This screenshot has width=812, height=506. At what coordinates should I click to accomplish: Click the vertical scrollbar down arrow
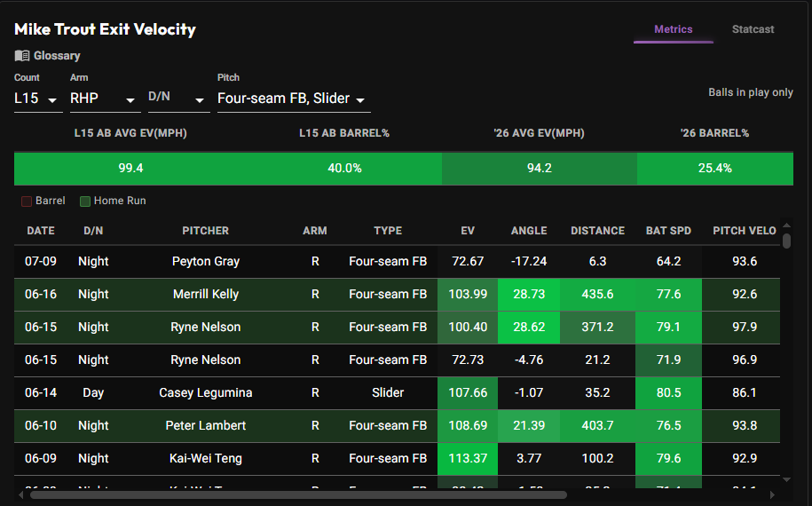coord(786,479)
